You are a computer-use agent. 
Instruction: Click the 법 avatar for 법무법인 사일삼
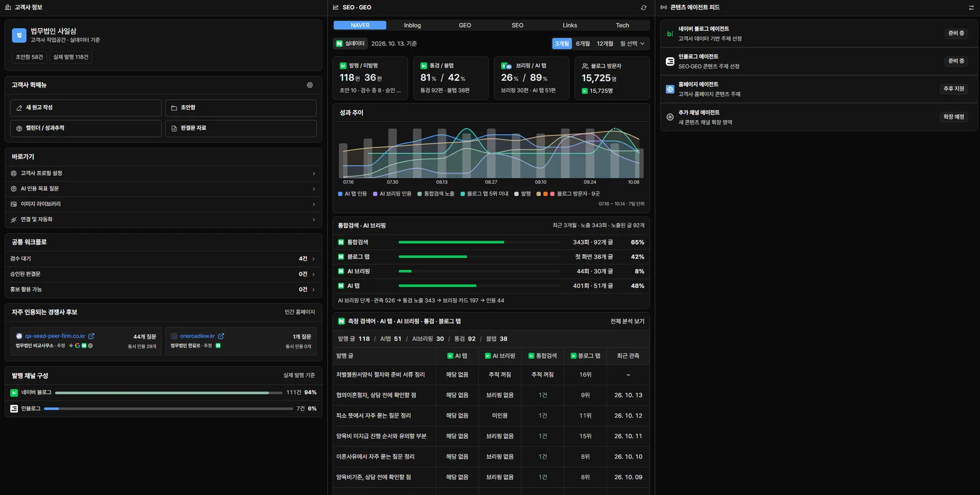tap(19, 36)
